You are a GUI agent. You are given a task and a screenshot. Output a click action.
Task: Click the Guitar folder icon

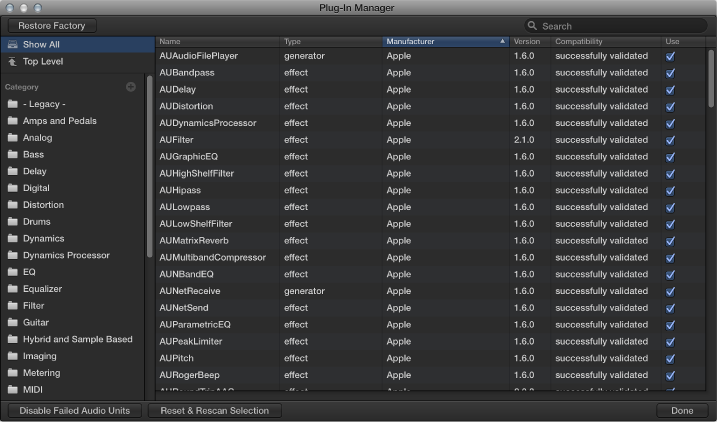[x=13, y=322]
